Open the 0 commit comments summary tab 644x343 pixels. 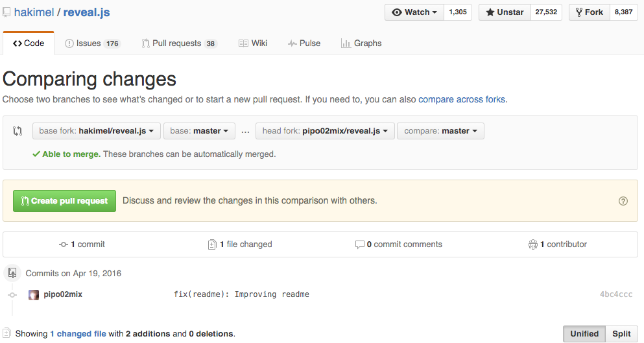[398, 244]
